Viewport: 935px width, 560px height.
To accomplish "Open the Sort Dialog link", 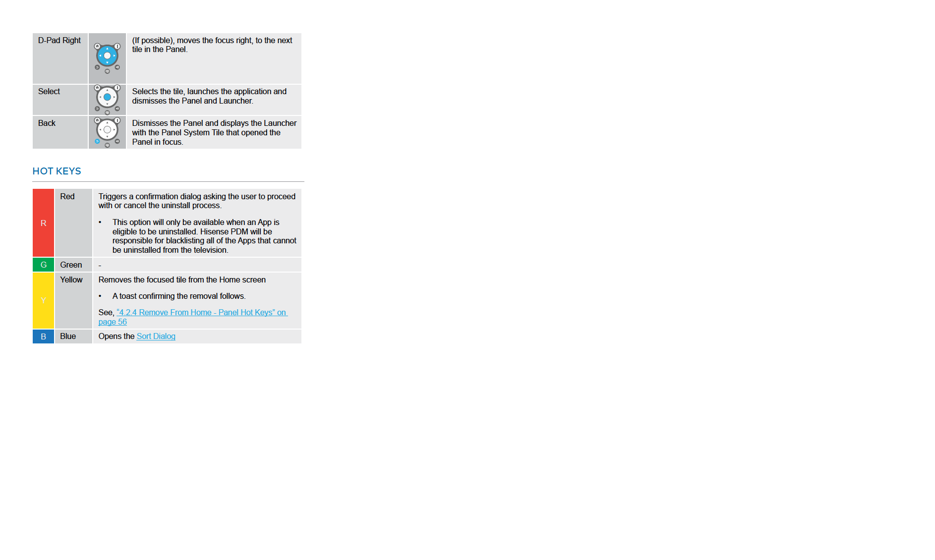I will point(156,336).
